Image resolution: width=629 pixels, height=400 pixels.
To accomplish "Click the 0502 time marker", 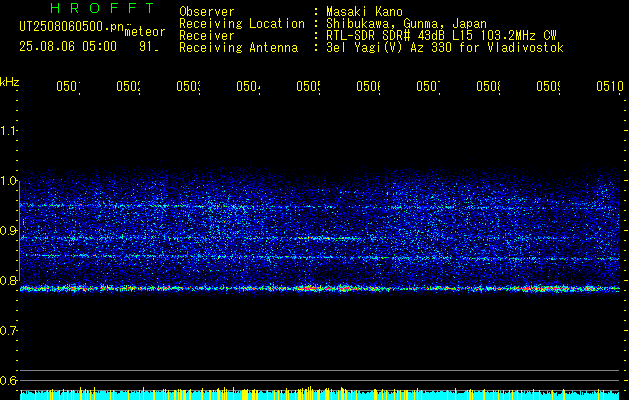I will (128, 86).
